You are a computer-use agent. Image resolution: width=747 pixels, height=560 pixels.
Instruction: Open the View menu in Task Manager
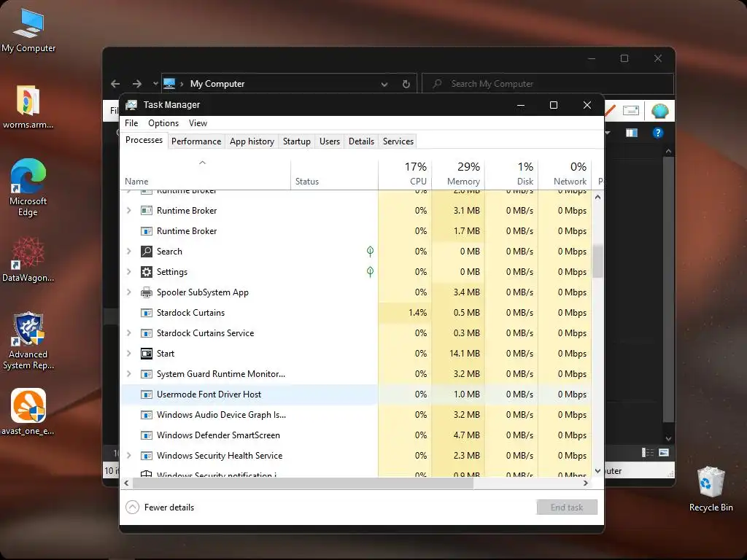[x=198, y=123]
